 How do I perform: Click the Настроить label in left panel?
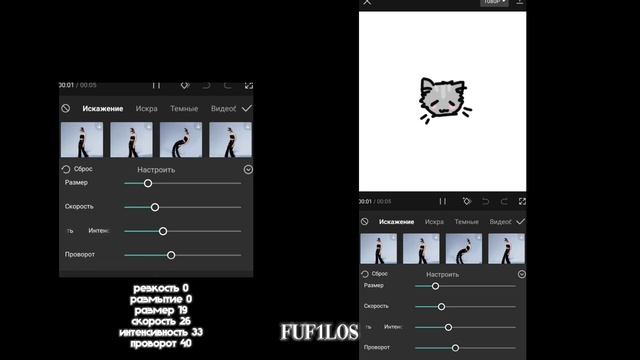point(156,169)
